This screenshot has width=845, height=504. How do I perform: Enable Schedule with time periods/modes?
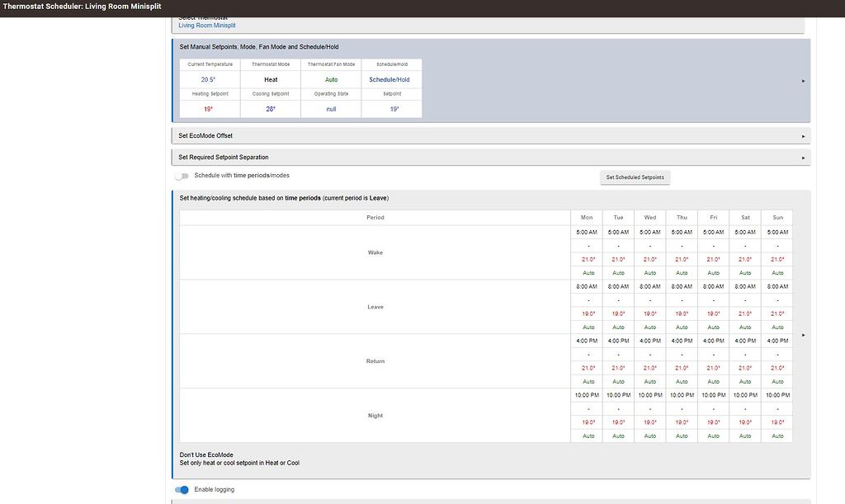click(180, 175)
